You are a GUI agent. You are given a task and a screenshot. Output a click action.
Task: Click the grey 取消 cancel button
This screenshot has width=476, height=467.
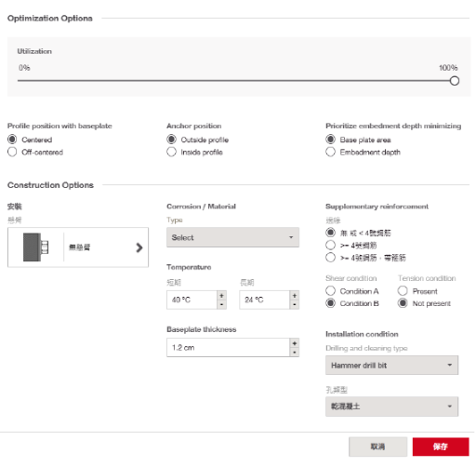378,447
